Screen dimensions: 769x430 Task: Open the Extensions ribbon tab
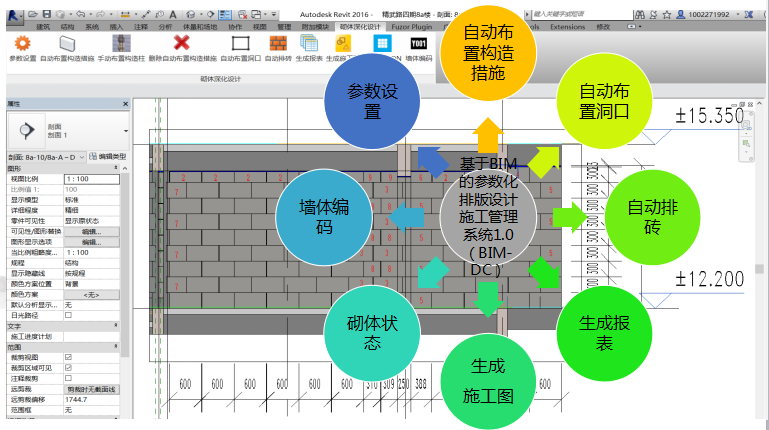coord(567,27)
